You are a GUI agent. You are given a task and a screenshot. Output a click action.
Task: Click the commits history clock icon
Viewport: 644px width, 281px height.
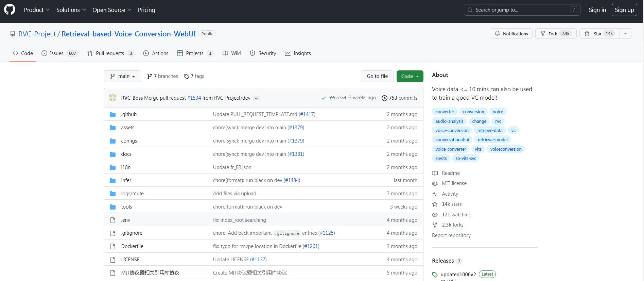tap(384, 98)
